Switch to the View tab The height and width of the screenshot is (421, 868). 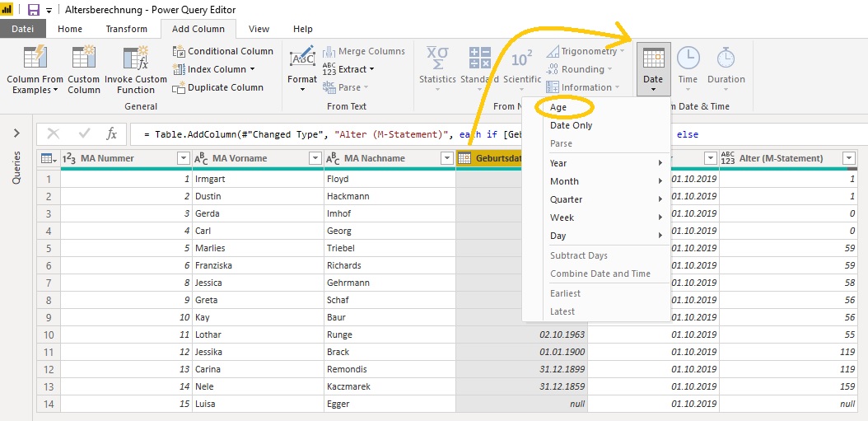click(259, 29)
